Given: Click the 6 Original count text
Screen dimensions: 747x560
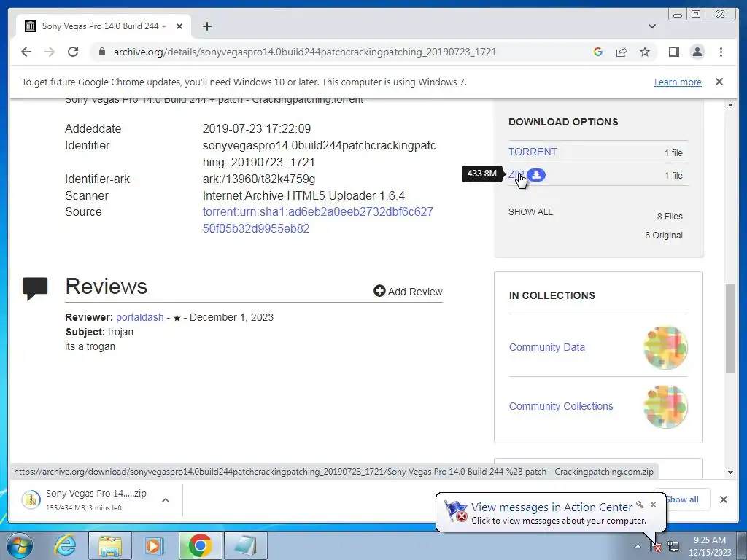Looking at the screenshot, I should [x=664, y=236].
